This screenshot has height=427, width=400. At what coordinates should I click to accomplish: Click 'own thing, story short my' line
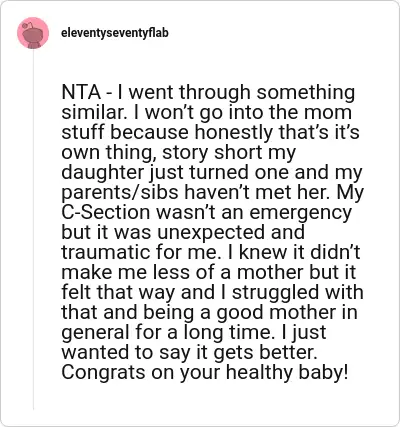point(179,153)
